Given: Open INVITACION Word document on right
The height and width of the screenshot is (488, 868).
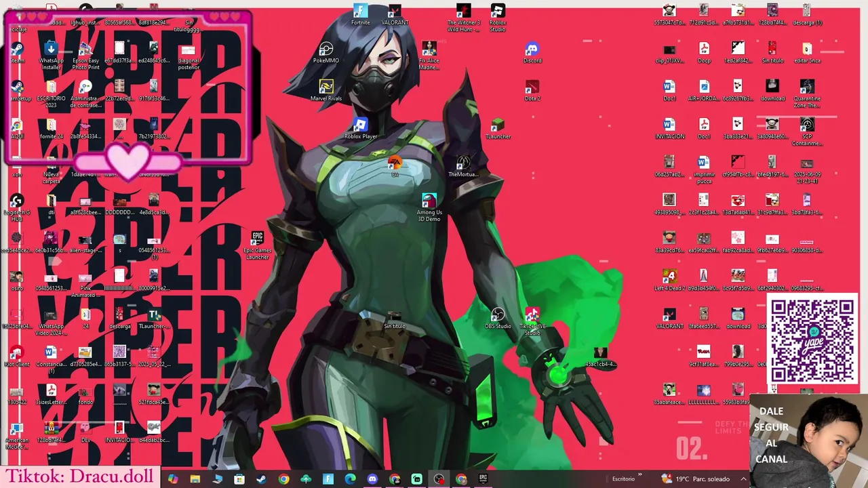Looking at the screenshot, I should pos(669,129).
